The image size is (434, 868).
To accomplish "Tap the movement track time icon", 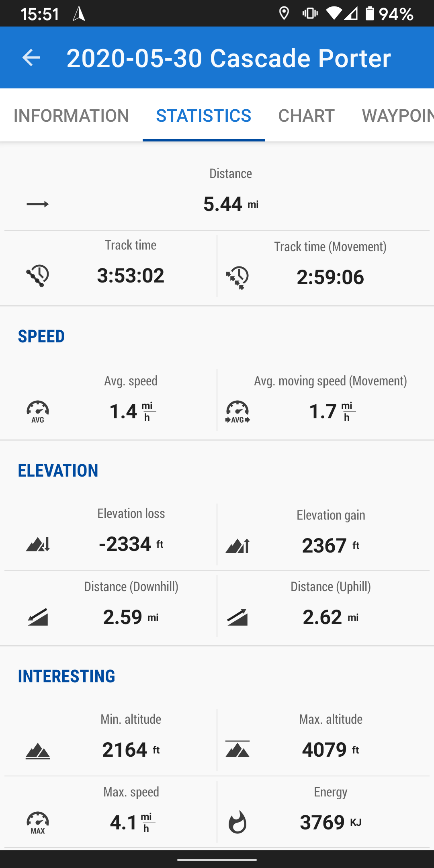I will (x=237, y=277).
